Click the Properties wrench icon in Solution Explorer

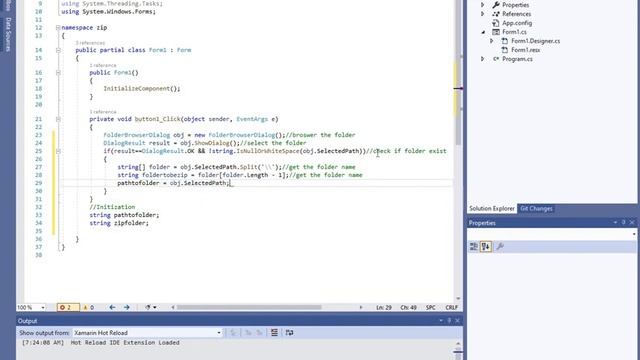point(496,5)
